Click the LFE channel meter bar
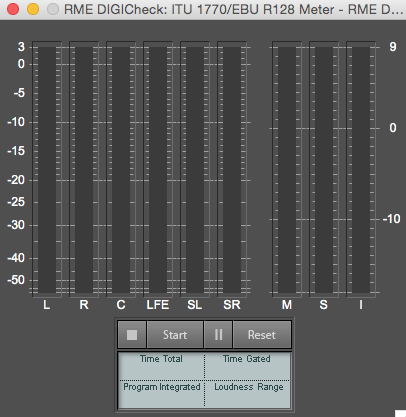 pos(158,169)
